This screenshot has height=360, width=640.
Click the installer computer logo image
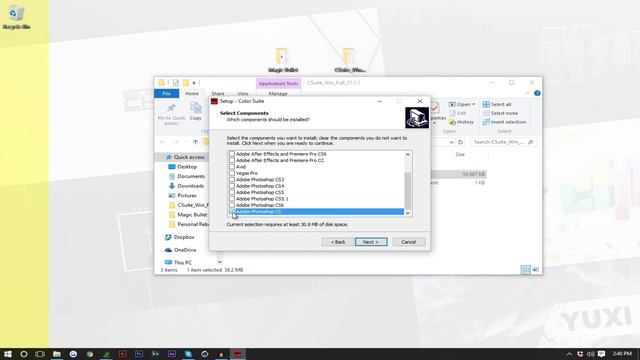[417, 118]
